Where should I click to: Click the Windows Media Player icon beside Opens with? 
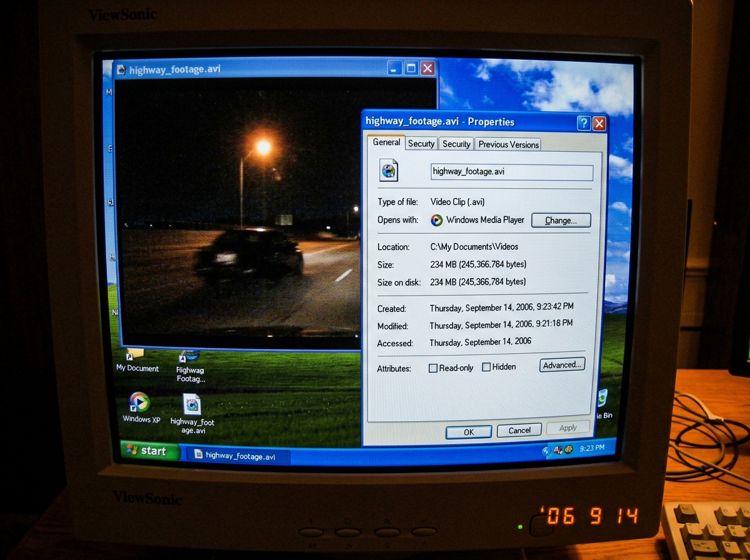[x=437, y=220]
